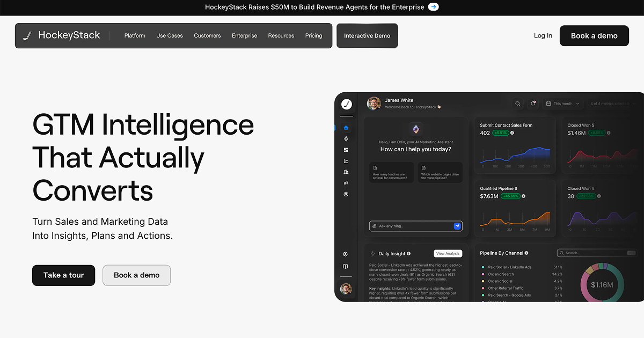This screenshot has height=338, width=644.
Task: Click the HockeyStack wordmark in the navigation
Action: pos(69,35)
